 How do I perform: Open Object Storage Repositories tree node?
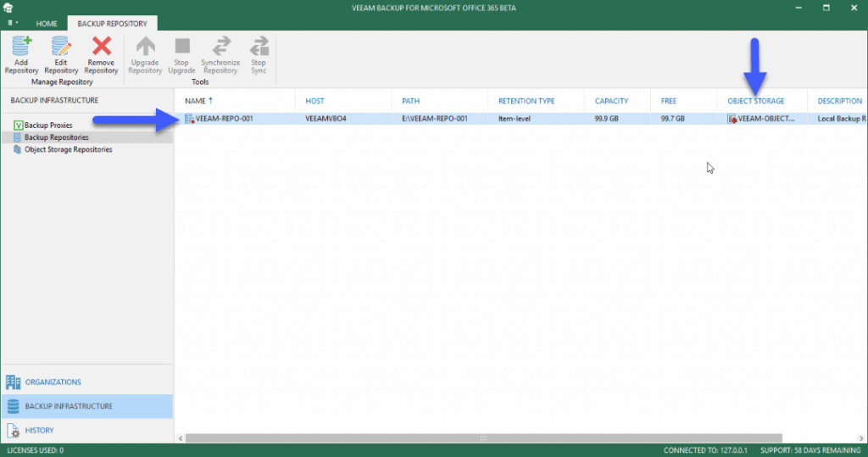[68, 149]
